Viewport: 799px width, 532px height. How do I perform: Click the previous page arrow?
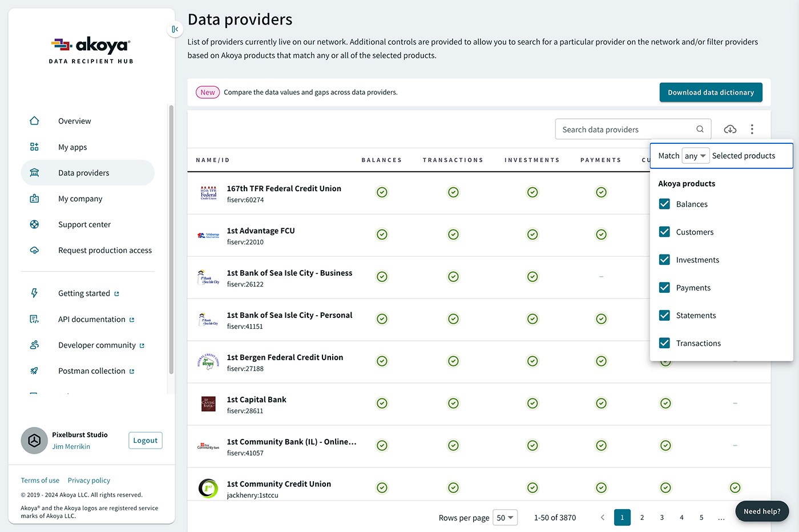coord(602,517)
